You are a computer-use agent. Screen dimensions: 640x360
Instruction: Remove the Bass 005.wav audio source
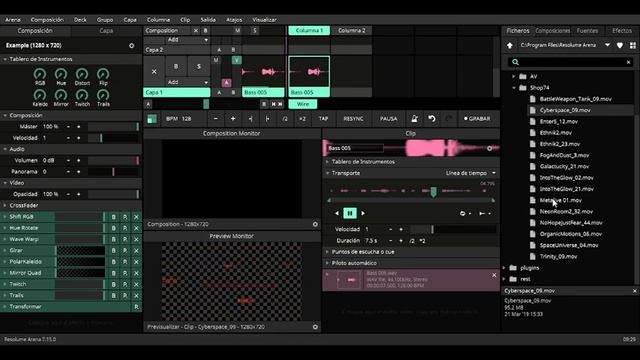tap(494, 275)
